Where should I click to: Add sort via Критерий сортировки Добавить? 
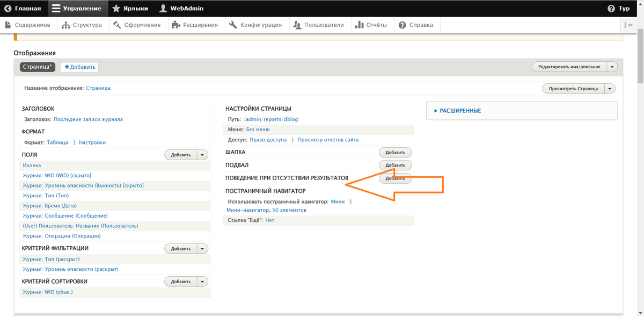click(x=181, y=282)
